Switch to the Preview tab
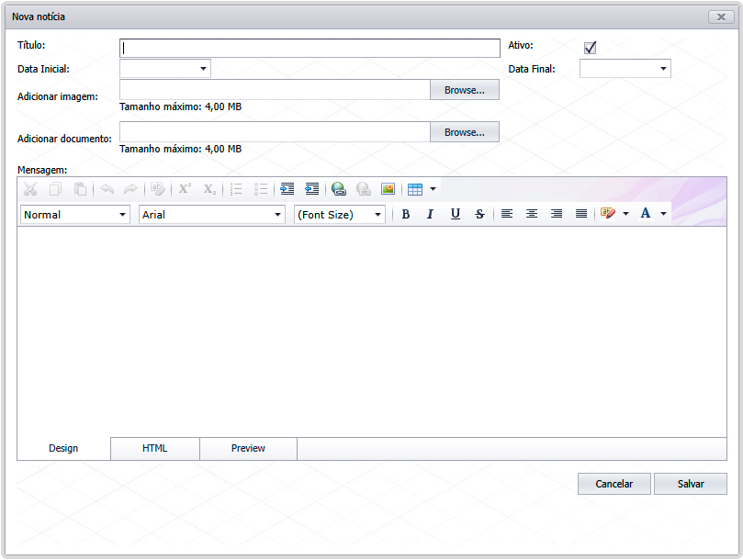This screenshot has width=743, height=560. tap(248, 448)
